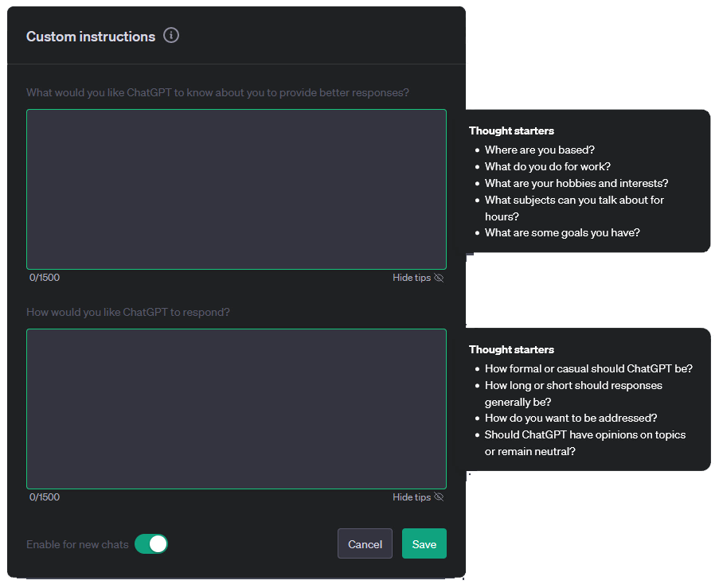Hide tips under the 'respond' box
This screenshot has width=719, height=588.
point(418,497)
